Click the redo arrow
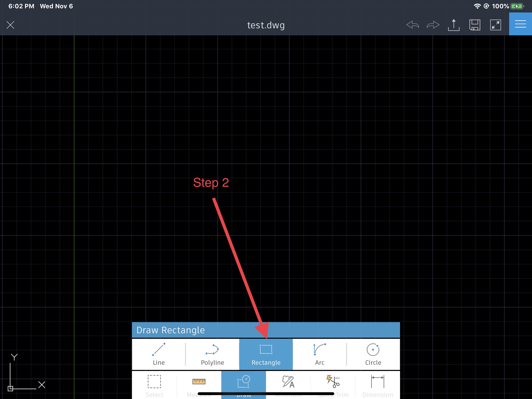The width and height of the screenshot is (532, 399). click(433, 25)
